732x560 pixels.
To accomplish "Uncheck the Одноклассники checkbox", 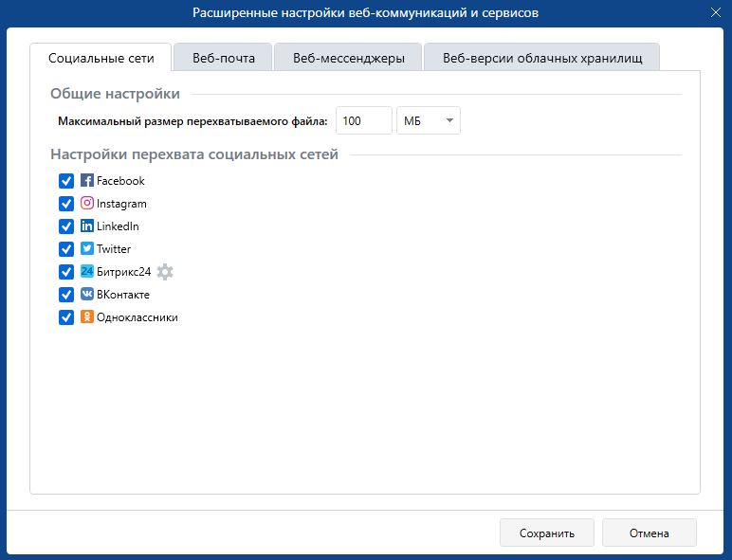I will (66, 317).
